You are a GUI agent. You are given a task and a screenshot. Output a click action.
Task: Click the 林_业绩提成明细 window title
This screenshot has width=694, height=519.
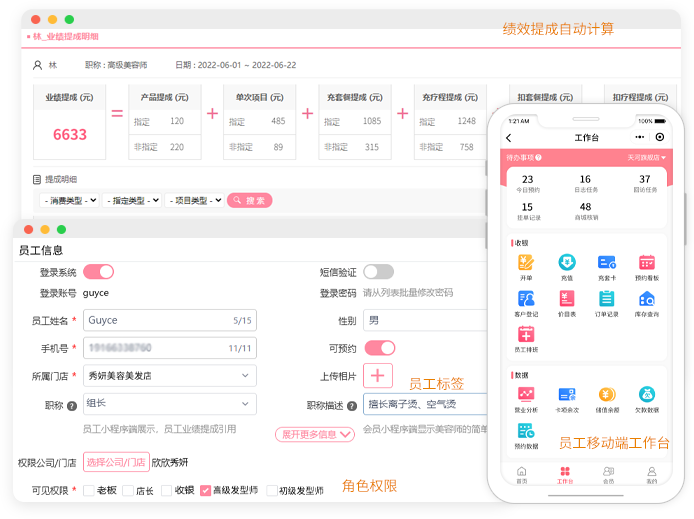click(x=66, y=36)
